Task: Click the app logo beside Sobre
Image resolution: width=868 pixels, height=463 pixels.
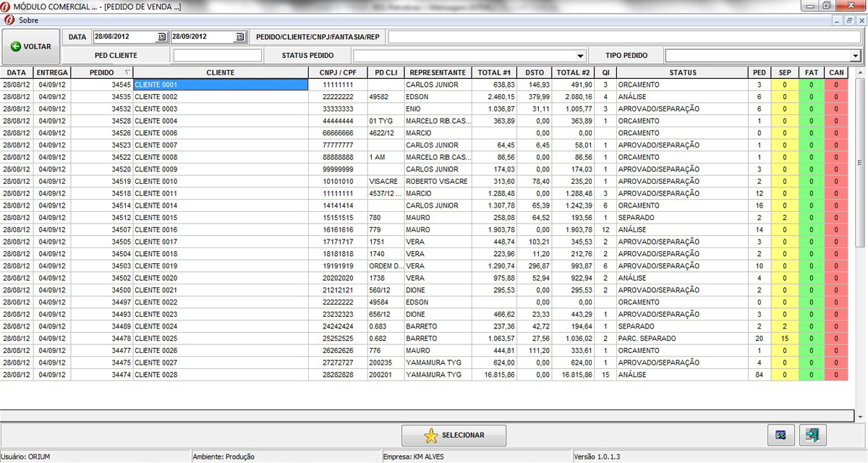Action: pyautogui.click(x=9, y=20)
